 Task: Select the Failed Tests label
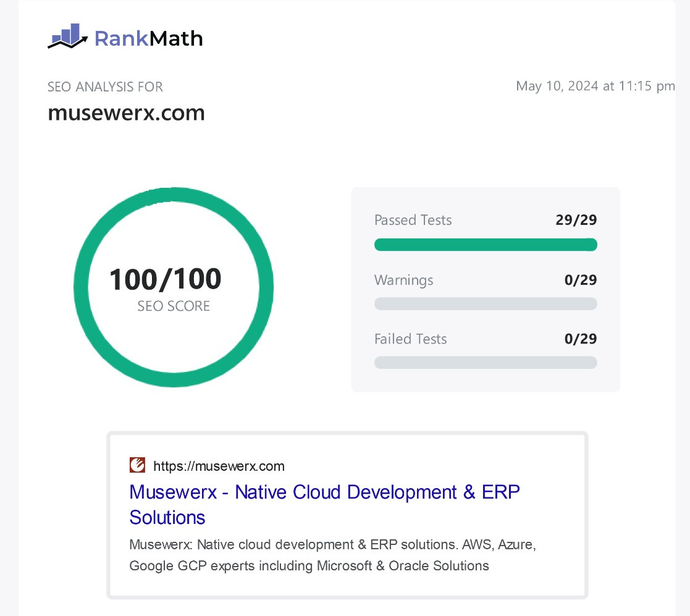[x=410, y=339]
